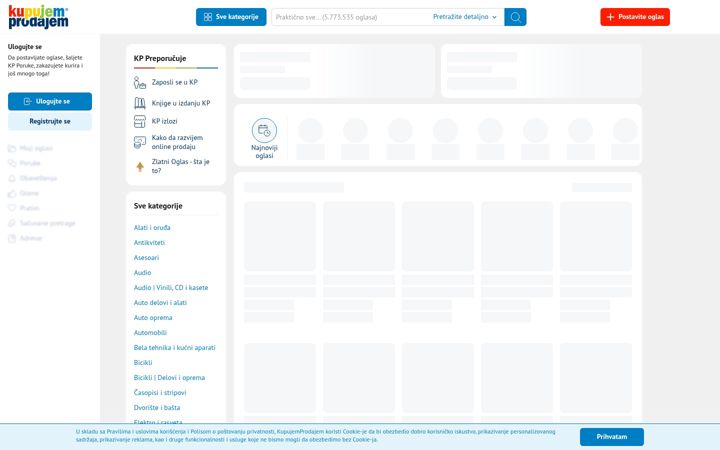Select the Auto delovi i alati category
The height and width of the screenshot is (450, 720).
click(x=160, y=303)
